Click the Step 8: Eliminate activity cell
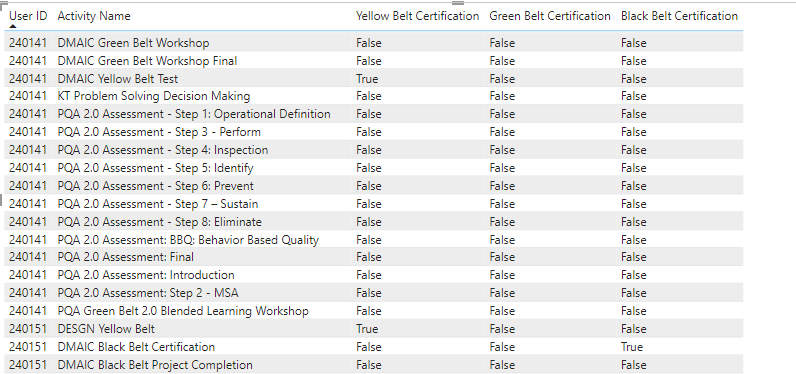This screenshot has width=796, height=374. 160,222
